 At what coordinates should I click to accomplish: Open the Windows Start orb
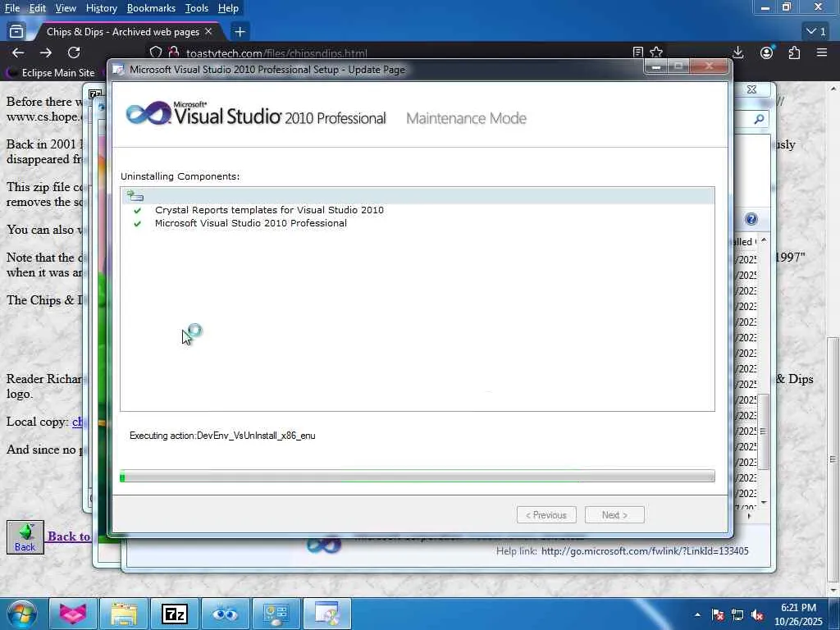tap(21, 614)
